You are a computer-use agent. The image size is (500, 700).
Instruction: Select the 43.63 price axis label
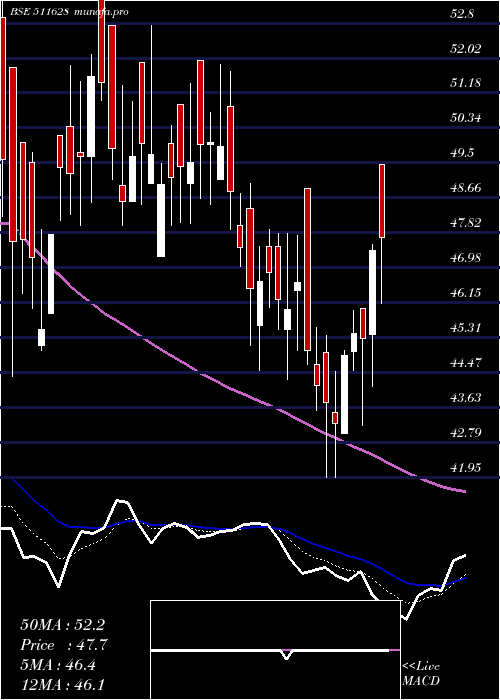click(x=466, y=397)
